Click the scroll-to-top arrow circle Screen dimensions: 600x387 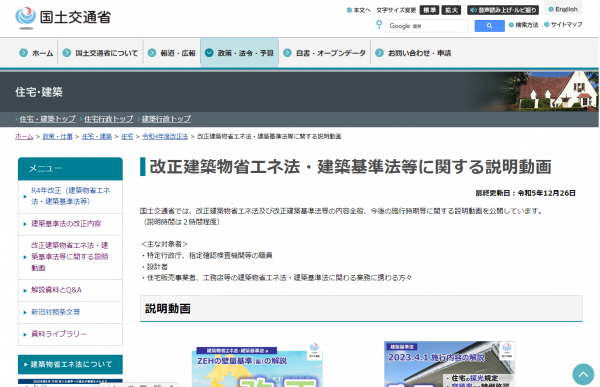(583, 374)
